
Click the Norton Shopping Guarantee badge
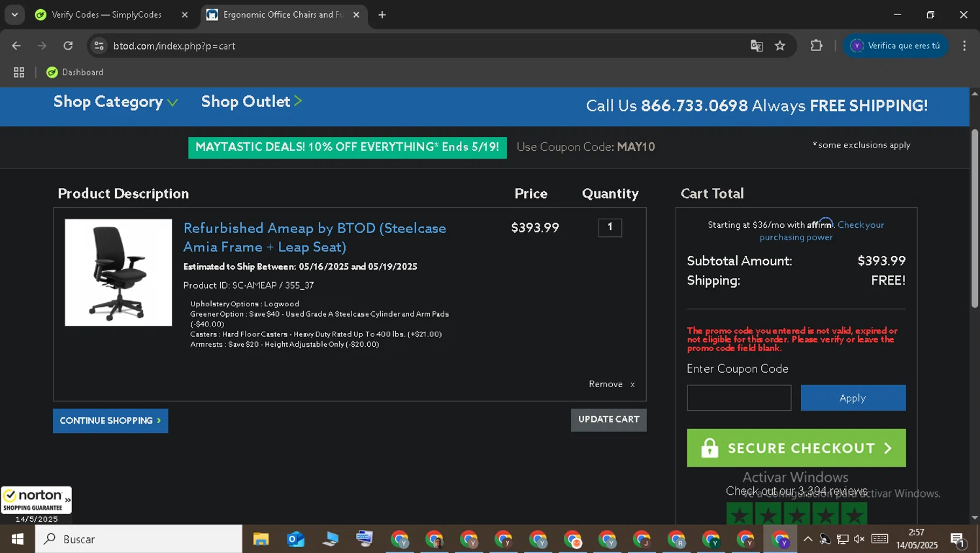(37, 500)
